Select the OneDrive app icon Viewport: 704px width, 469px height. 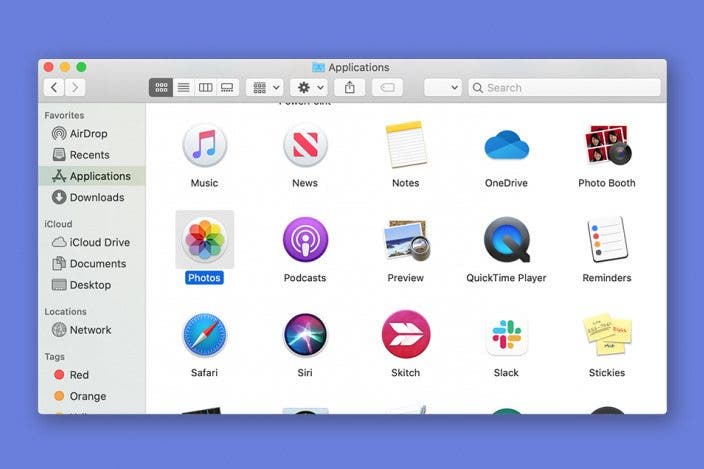coord(506,145)
